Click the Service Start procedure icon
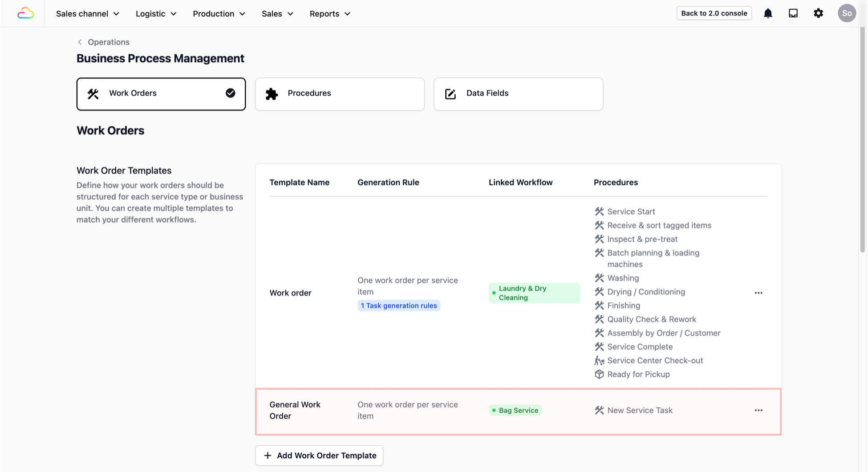This screenshot has width=868, height=472. pyautogui.click(x=599, y=212)
